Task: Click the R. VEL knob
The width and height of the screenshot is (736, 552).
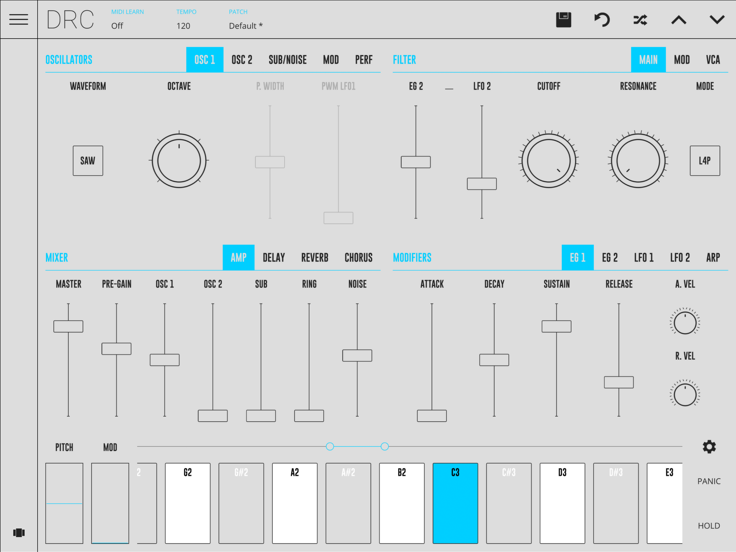Action: [685, 394]
